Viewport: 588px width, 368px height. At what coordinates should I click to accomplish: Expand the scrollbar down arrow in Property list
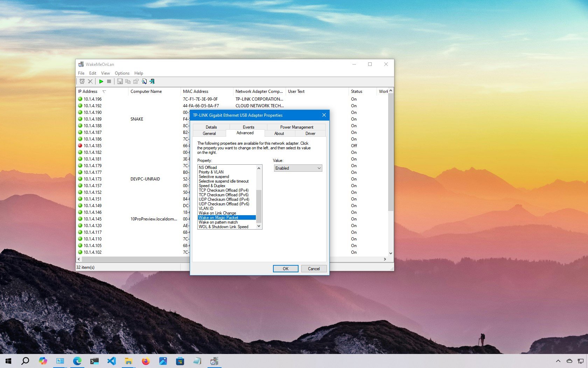[x=258, y=226]
